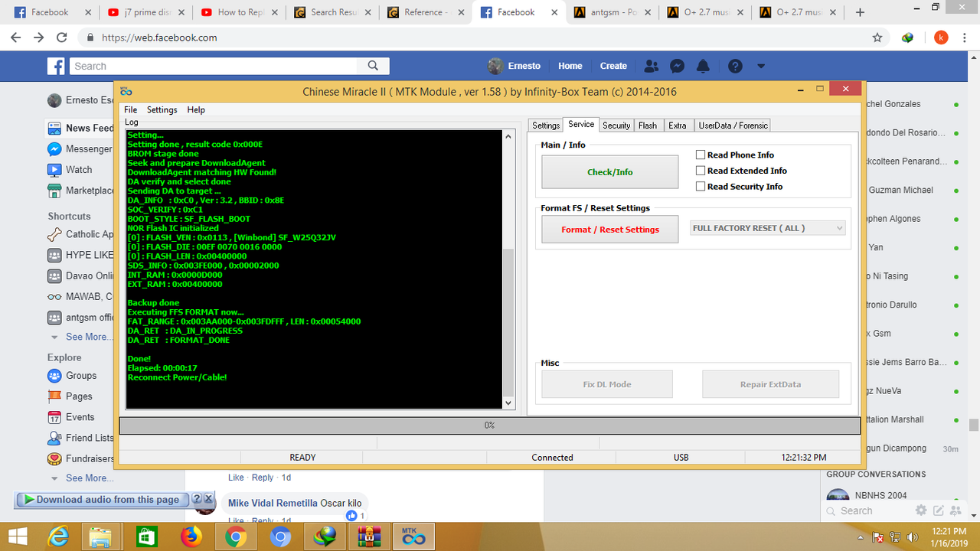Open Facebook Create link

[x=613, y=66]
